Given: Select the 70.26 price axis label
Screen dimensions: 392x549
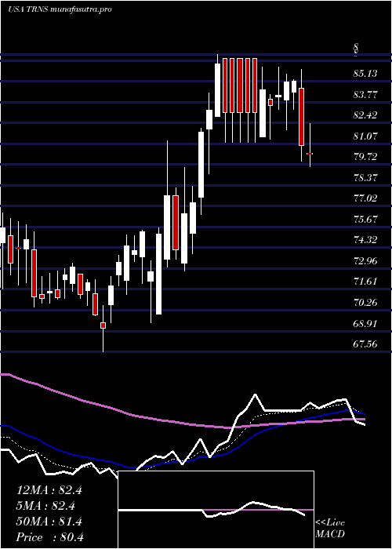Looking at the screenshot, I should [365, 302].
